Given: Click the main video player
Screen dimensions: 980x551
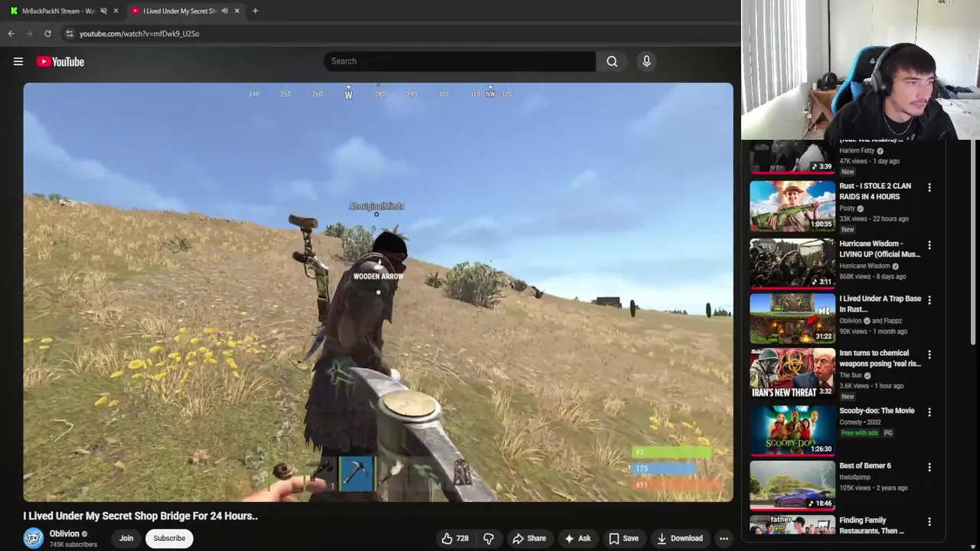Looking at the screenshot, I should [378, 292].
